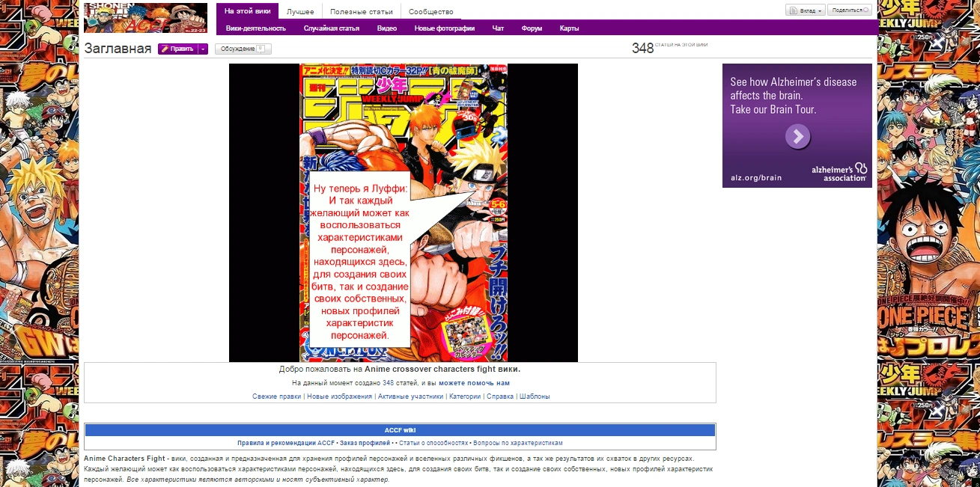Open Форум in the navigation bar
This screenshot has height=487, width=980.
[x=532, y=28]
